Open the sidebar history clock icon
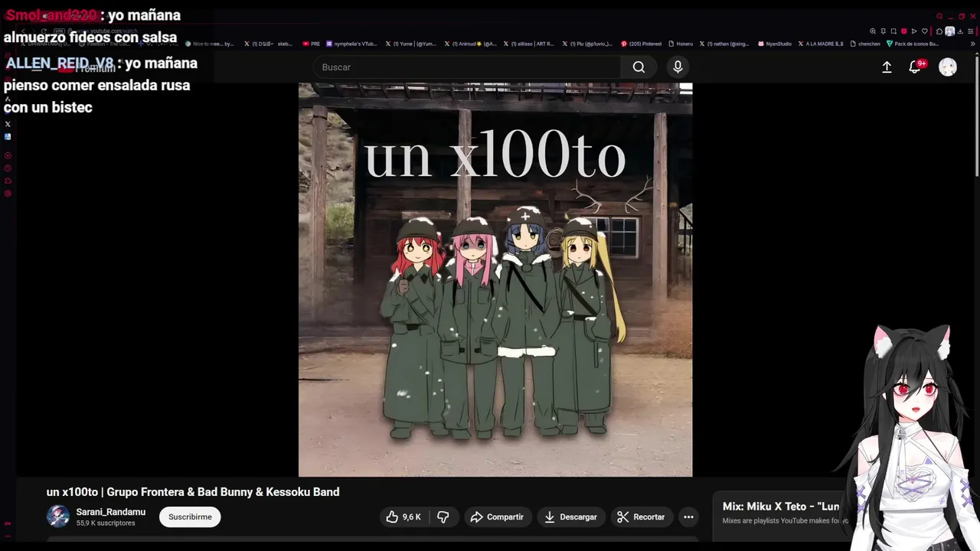 (8, 168)
